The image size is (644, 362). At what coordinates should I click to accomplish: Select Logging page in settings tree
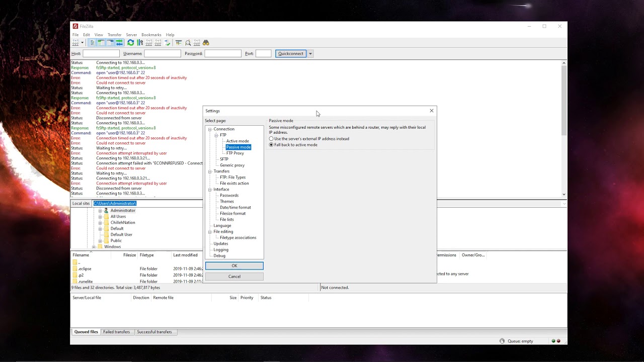coord(221,250)
